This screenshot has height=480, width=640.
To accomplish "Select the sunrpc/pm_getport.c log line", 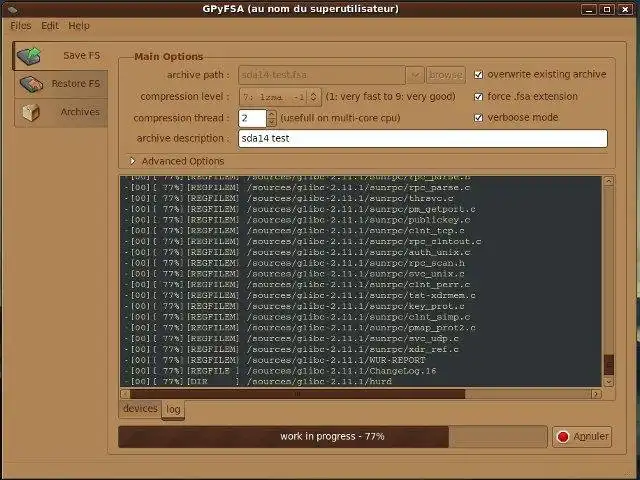I will tap(300, 209).
